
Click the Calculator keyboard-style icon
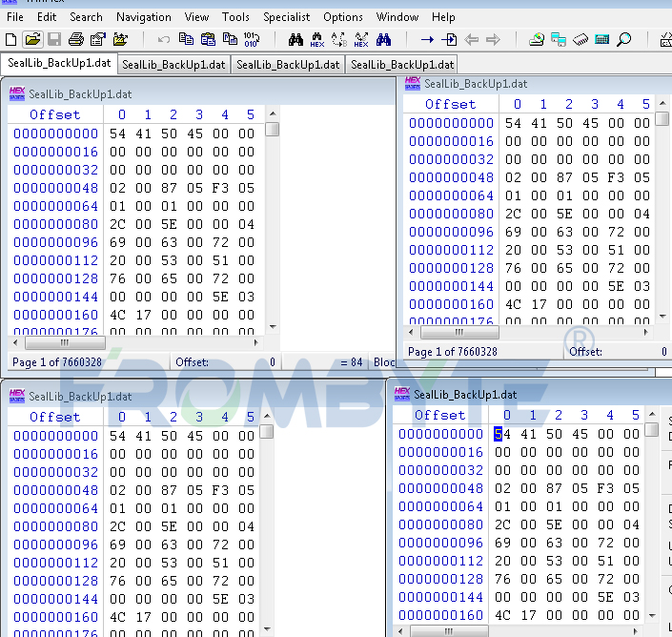(x=602, y=40)
